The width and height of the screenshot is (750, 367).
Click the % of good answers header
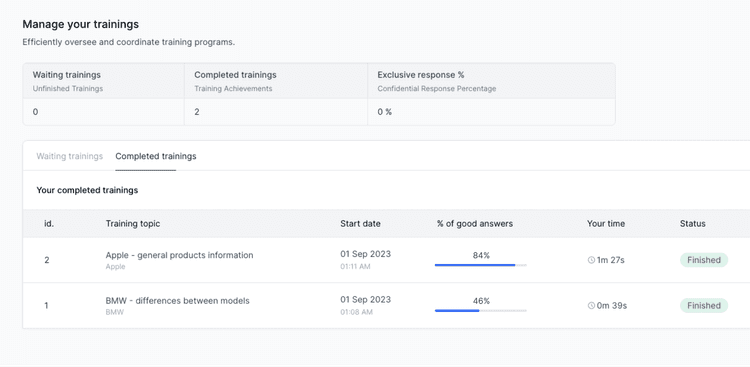click(x=475, y=224)
